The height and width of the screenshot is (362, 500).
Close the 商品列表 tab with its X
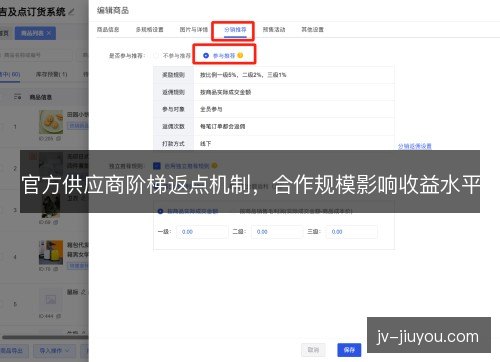click(49, 33)
